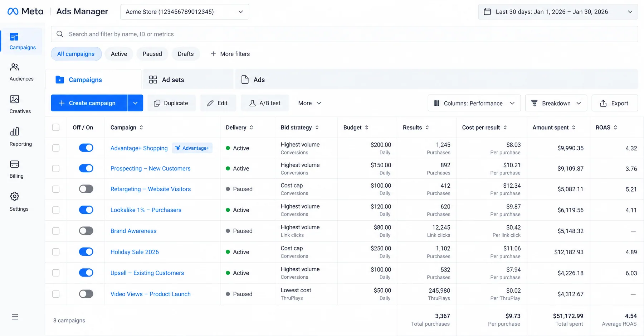Screen dimensions: 644x336
Task: Sort by Amount spent arrows
Action: [574, 128]
